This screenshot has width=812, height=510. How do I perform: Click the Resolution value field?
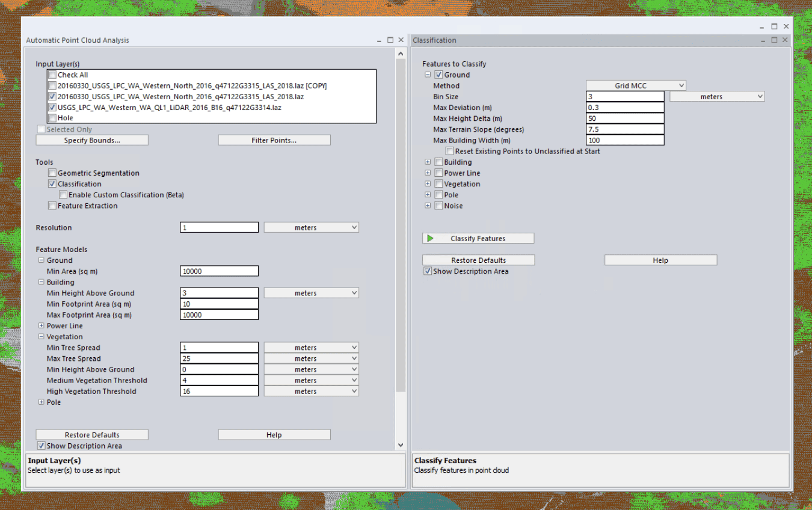tap(220, 227)
